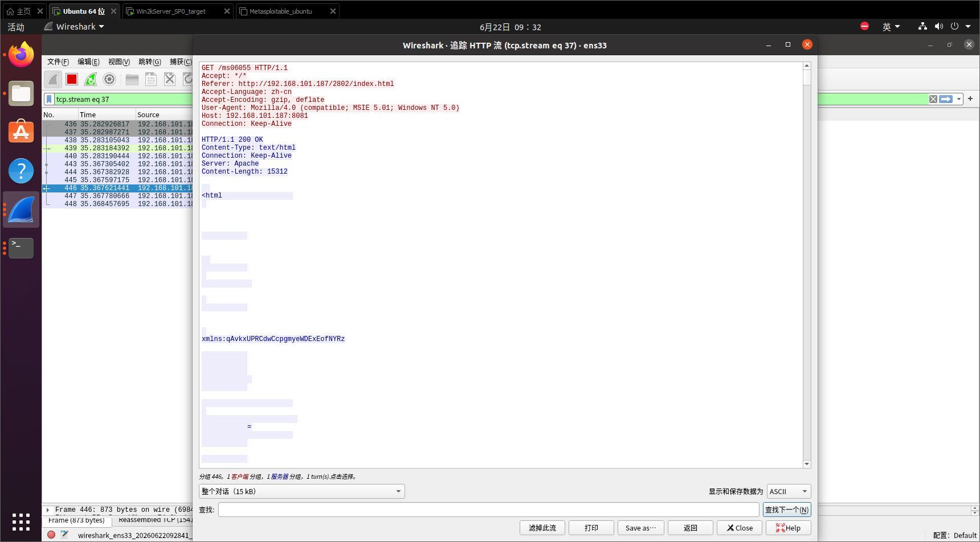Click the 滤掉此流 button
Screen dimensions: 980x542
tap(542, 528)
